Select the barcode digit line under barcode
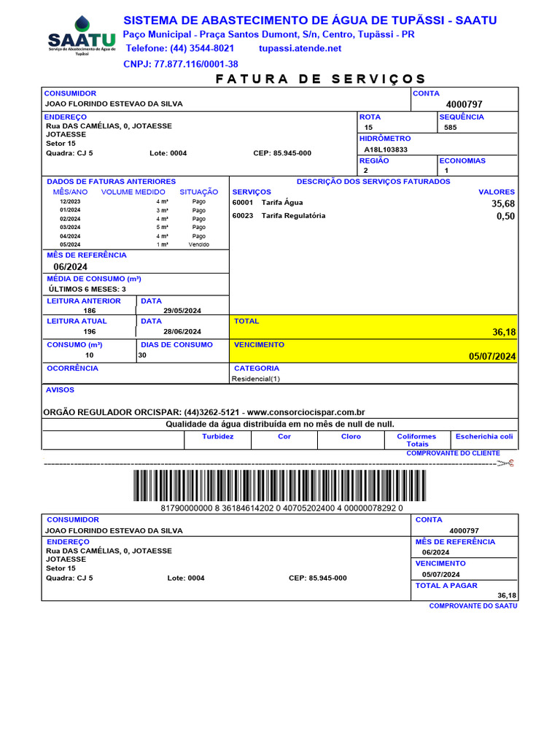 281,508
